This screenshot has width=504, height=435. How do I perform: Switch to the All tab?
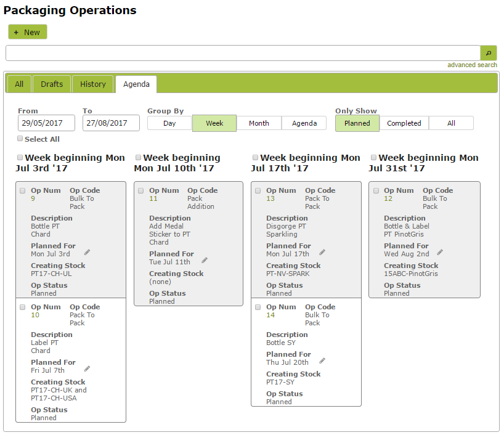point(19,84)
